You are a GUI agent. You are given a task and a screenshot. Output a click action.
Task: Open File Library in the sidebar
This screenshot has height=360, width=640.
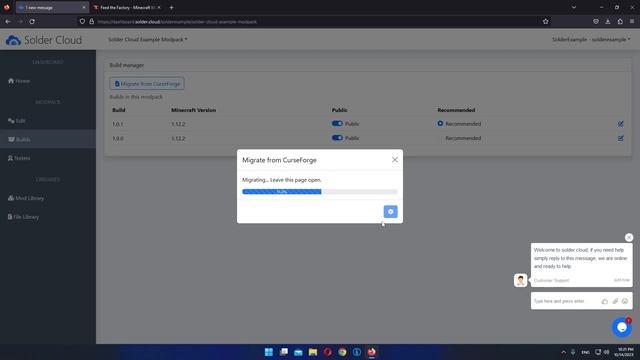[x=23, y=217]
